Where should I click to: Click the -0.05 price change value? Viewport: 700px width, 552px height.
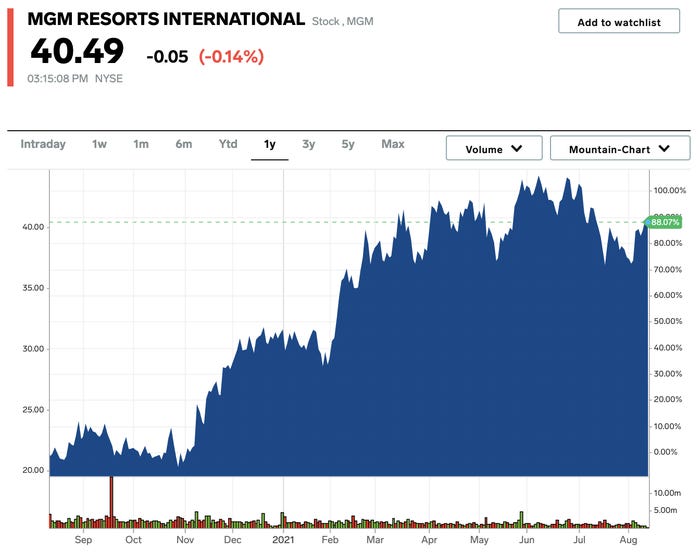[167, 57]
